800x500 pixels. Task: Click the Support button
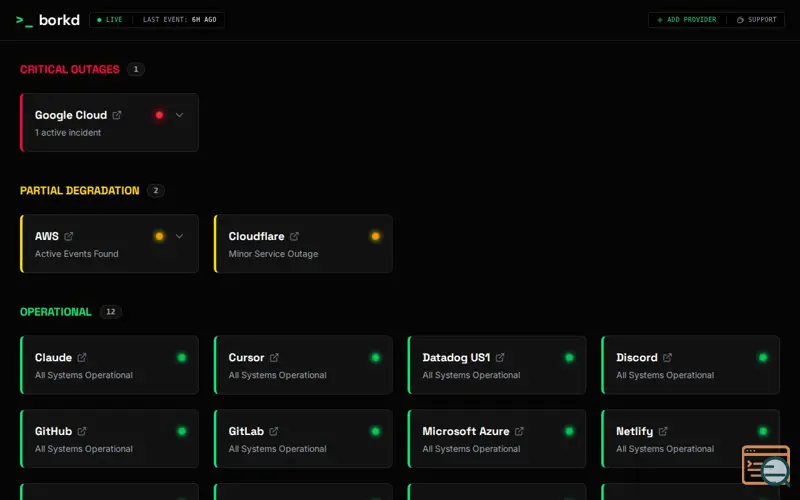pos(757,20)
